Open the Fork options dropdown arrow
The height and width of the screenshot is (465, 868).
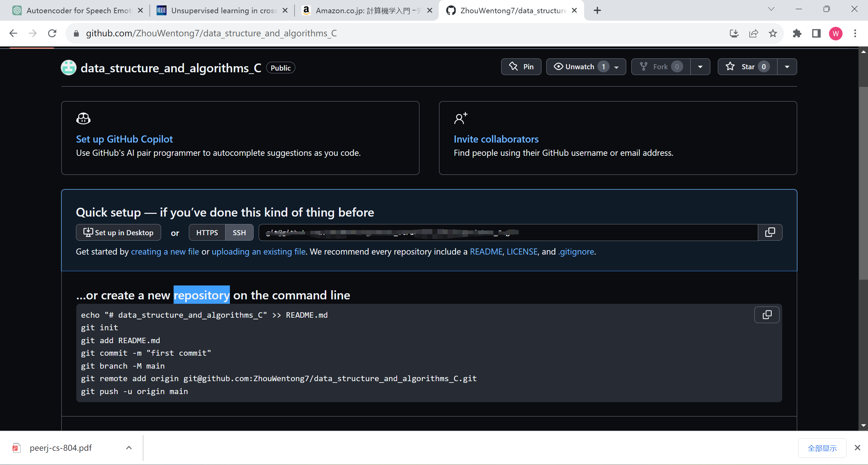click(700, 67)
